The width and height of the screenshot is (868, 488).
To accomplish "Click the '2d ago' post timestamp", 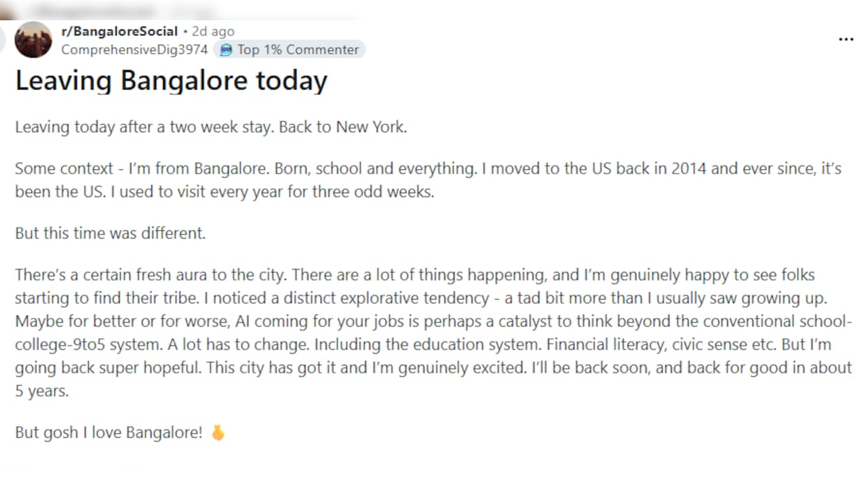I will pyautogui.click(x=213, y=31).
